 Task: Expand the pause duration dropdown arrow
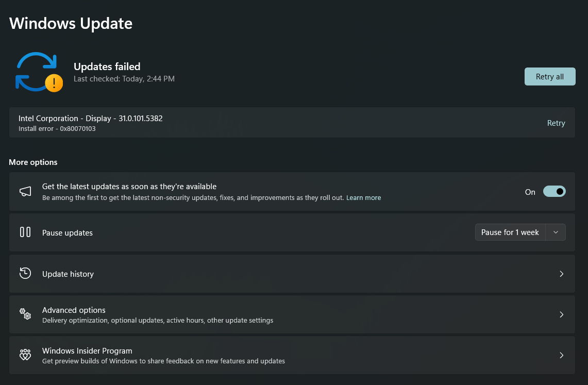[x=556, y=232]
